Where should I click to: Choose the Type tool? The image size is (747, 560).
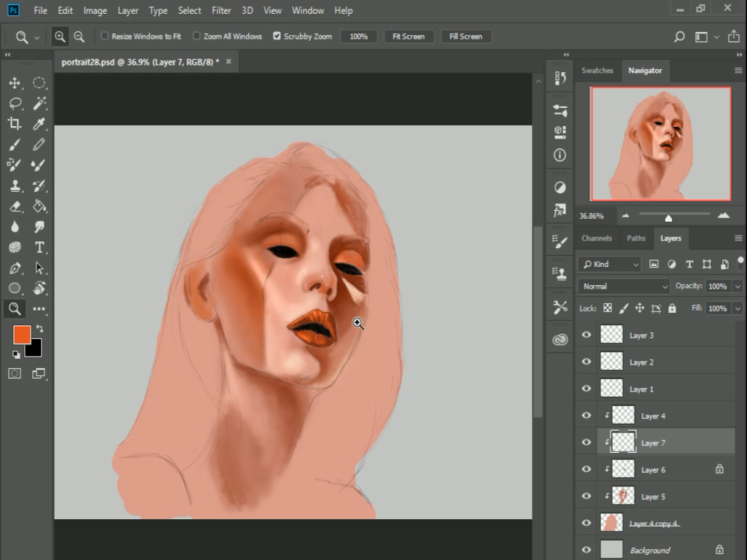(39, 247)
